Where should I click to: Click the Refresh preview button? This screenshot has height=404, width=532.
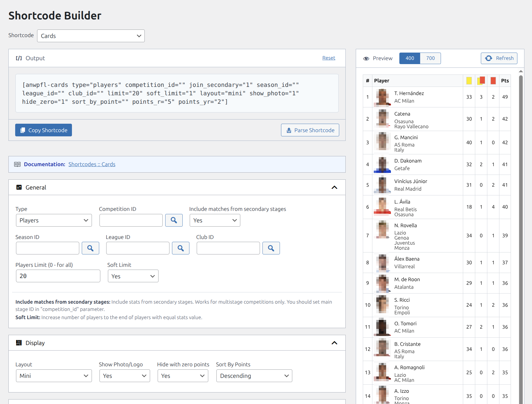click(499, 58)
